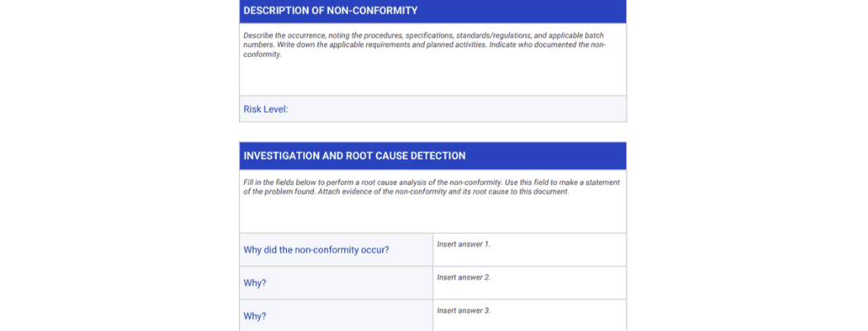The image size is (868, 331).
Task: Click the 'Insert answer 2.' placeholder
Action: (464, 277)
